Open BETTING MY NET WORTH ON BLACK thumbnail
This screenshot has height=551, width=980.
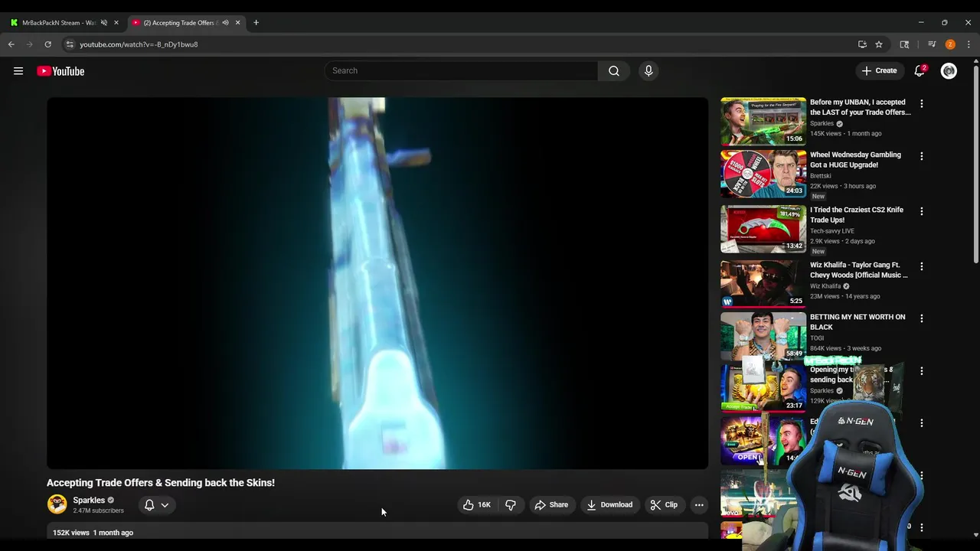(763, 335)
